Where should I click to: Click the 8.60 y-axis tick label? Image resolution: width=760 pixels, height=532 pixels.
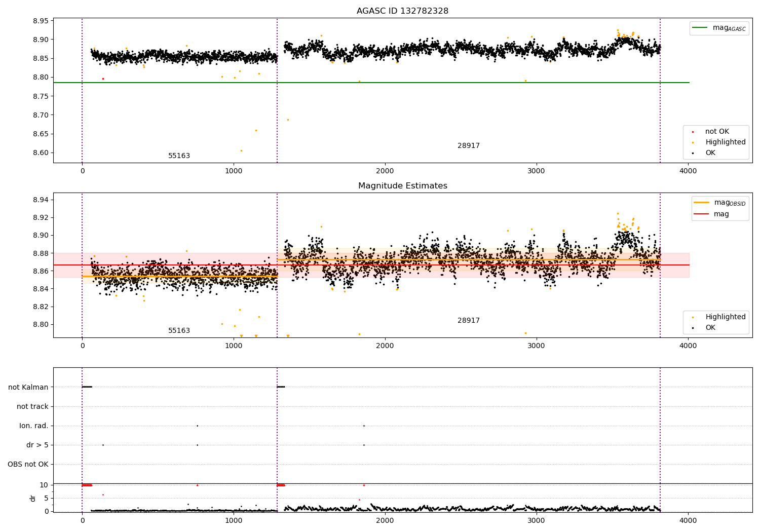point(41,153)
